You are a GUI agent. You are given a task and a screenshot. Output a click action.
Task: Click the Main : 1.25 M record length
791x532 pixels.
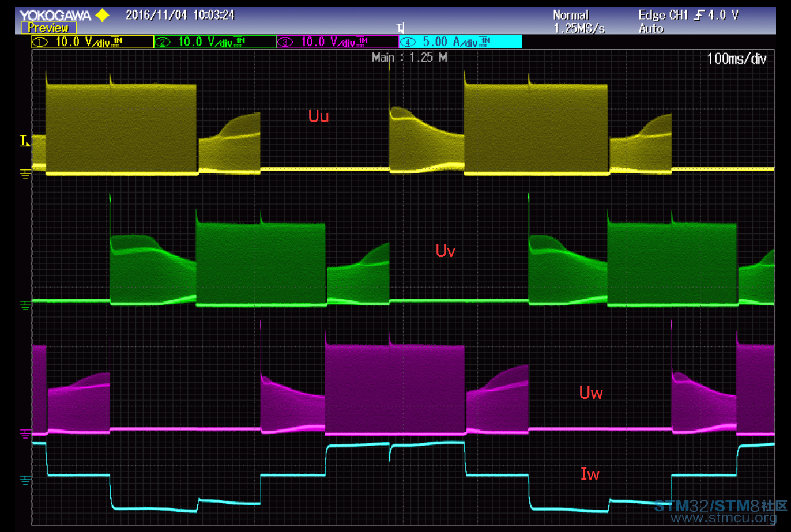409,57
